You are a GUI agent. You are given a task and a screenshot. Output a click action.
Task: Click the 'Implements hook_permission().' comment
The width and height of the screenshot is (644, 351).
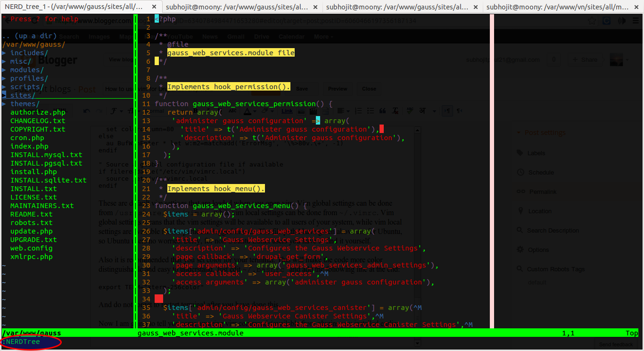coord(229,87)
